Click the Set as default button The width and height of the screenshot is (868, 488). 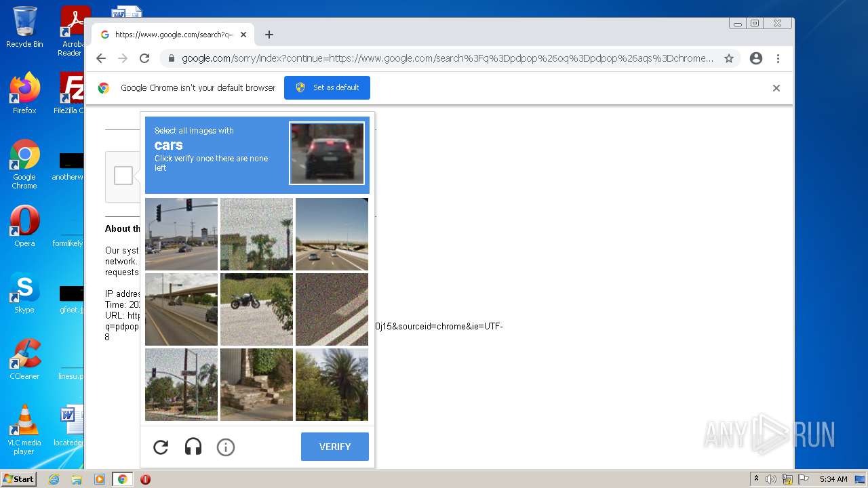327,87
